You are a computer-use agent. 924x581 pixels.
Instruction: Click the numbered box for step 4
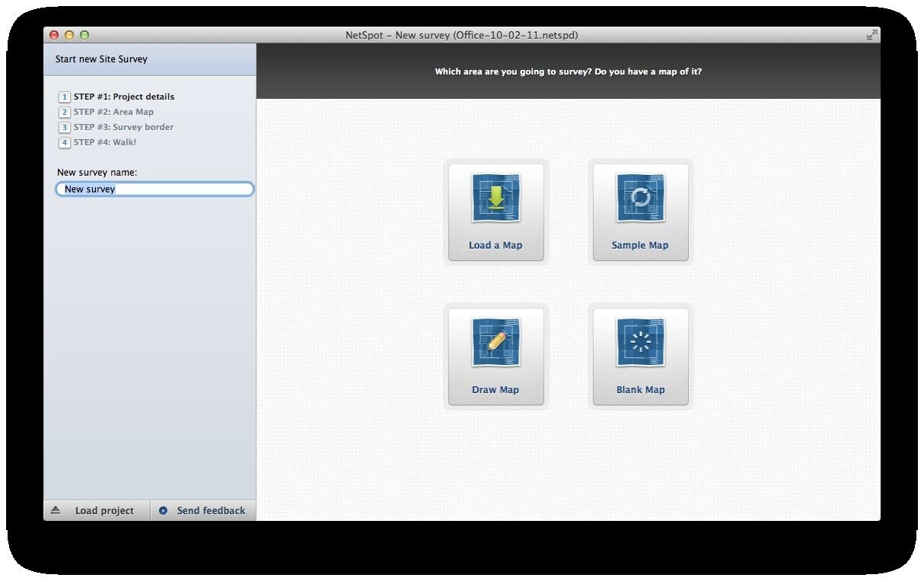[x=65, y=143]
